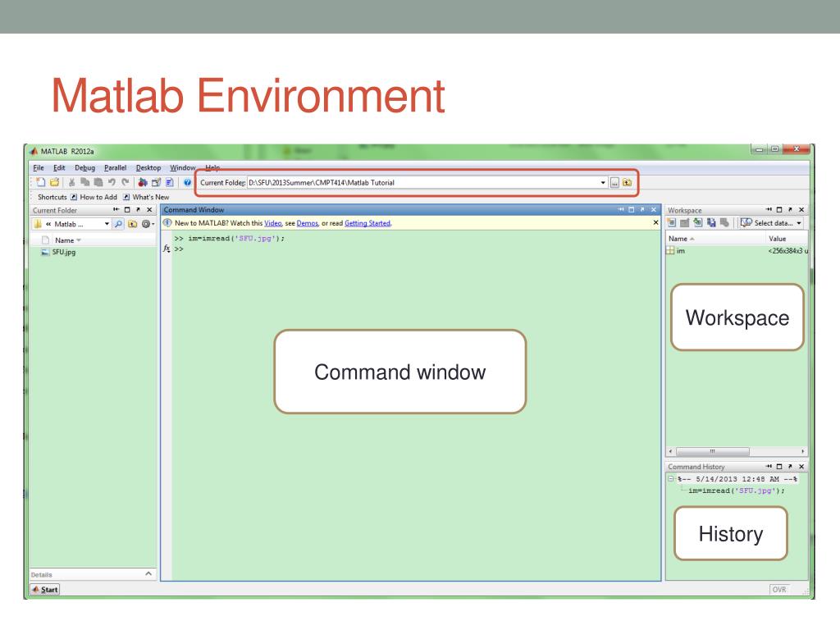Open the GUIDE icon in the toolbar
The height and width of the screenshot is (630, 840).
click(156, 183)
